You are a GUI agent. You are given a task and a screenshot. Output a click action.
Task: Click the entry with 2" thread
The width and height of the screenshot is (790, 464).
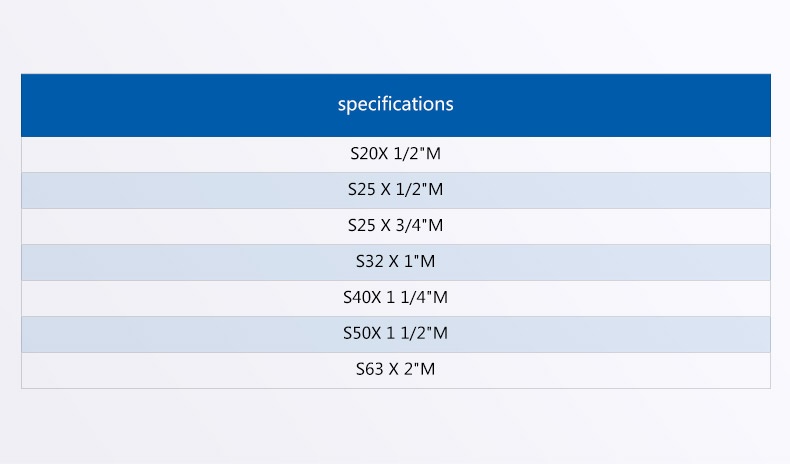coord(396,370)
